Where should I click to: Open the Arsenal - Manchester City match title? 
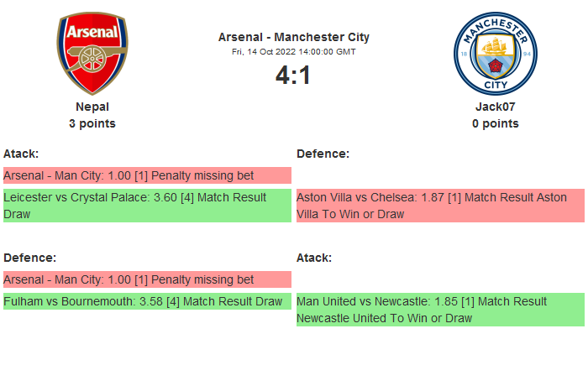293,37
